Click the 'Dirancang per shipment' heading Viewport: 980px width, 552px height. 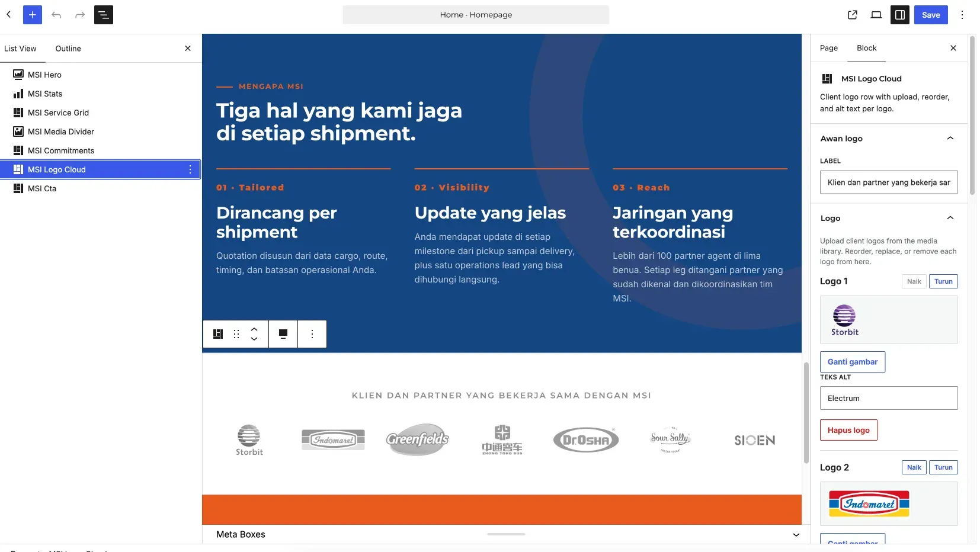(x=276, y=222)
